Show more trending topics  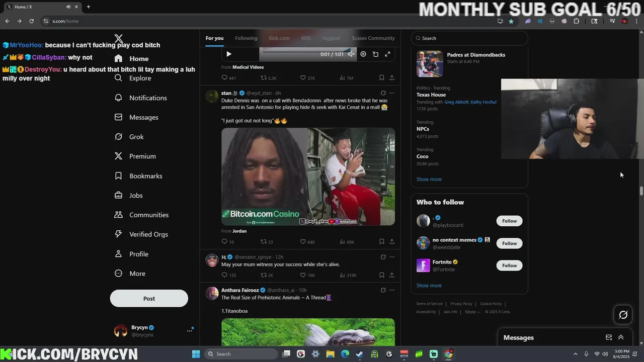pyautogui.click(x=429, y=179)
